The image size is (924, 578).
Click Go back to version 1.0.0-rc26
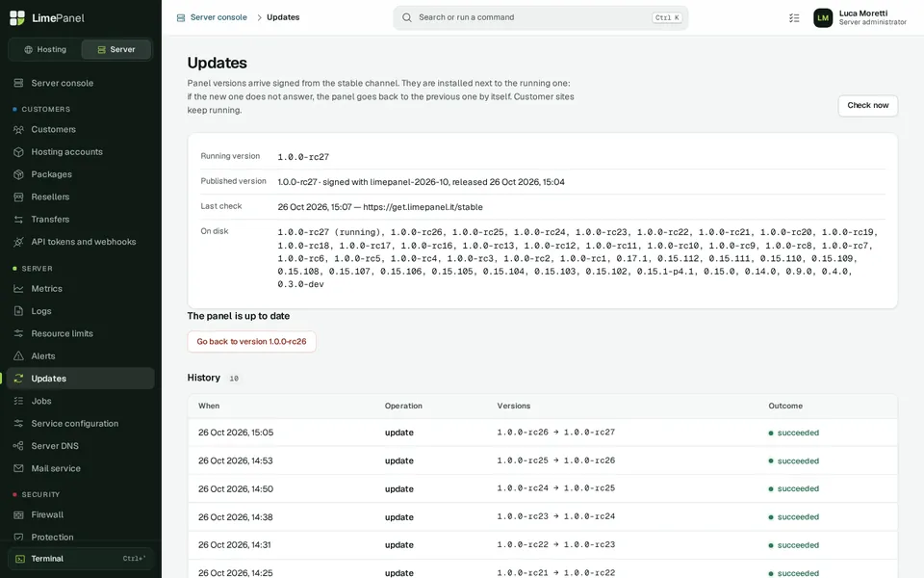[x=251, y=341]
